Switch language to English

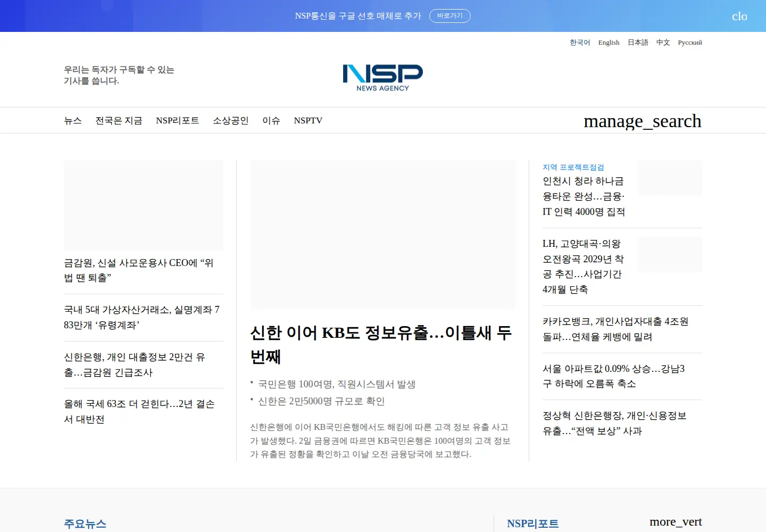(609, 43)
